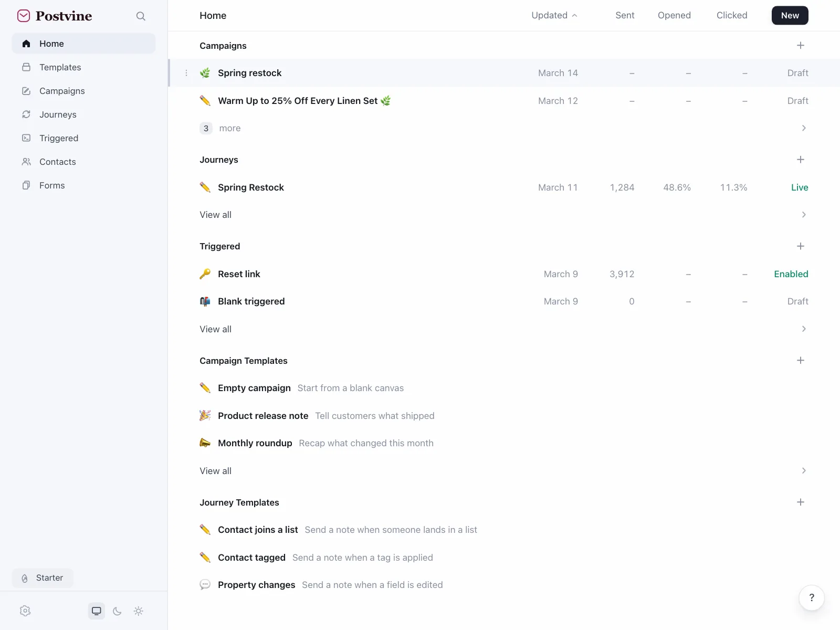
Task: Click the Triggered sidebar icon
Action: pos(26,138)
